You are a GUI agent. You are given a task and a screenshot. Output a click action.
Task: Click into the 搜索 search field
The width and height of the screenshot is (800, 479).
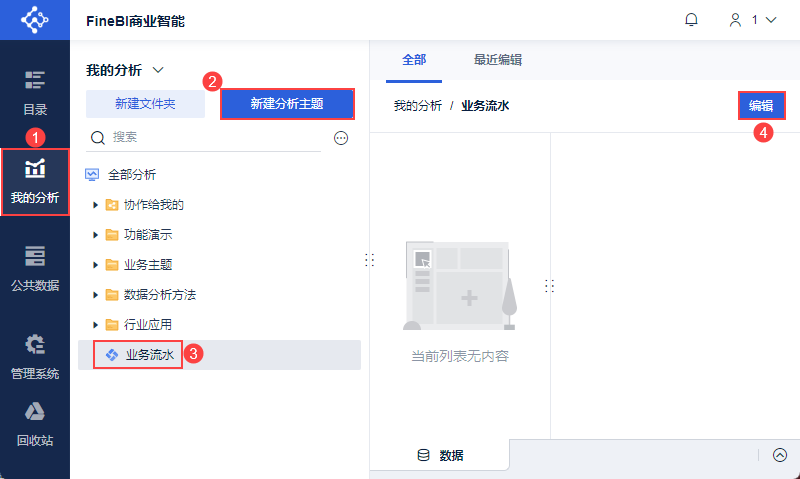[x=210, y=138]
